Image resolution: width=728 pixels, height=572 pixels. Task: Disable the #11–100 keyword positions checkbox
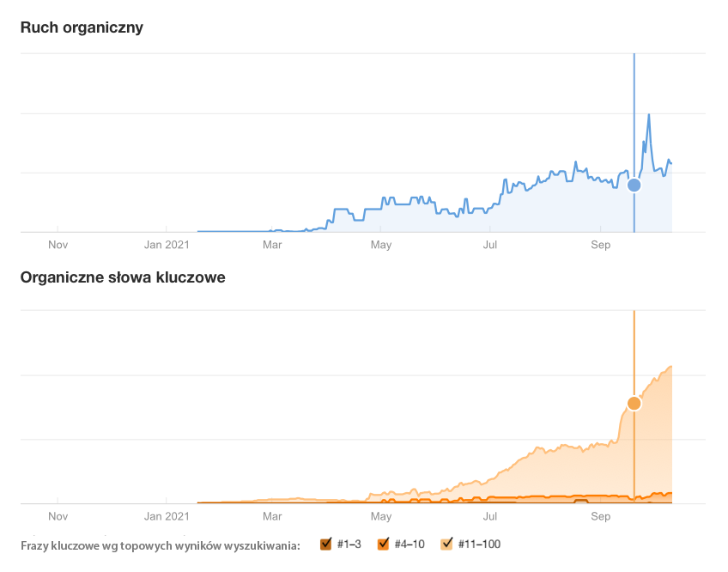[x=446, y=544]
